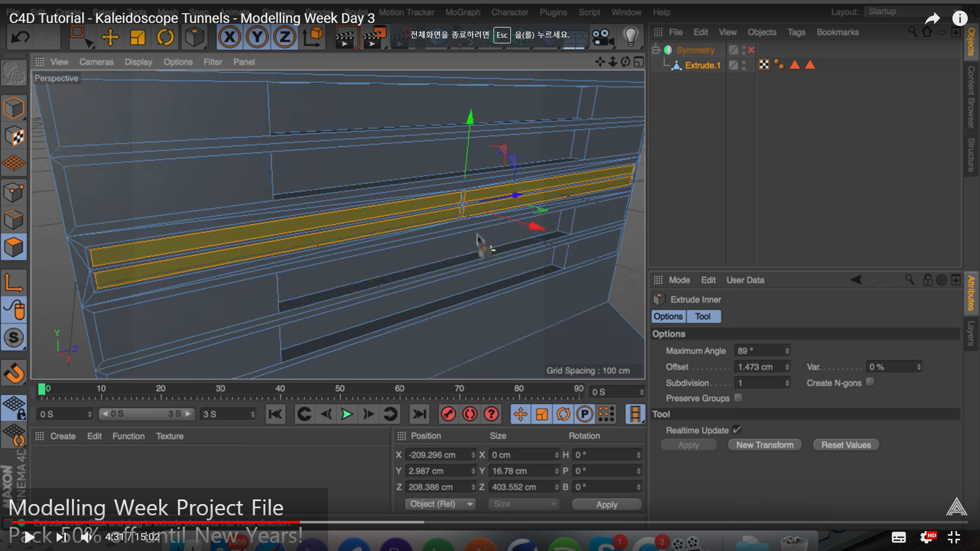Image resolution: width=980 pixels, height=551 pixels.
Task: Enable Preserve Groups checkbox
Action: (738, 397)
